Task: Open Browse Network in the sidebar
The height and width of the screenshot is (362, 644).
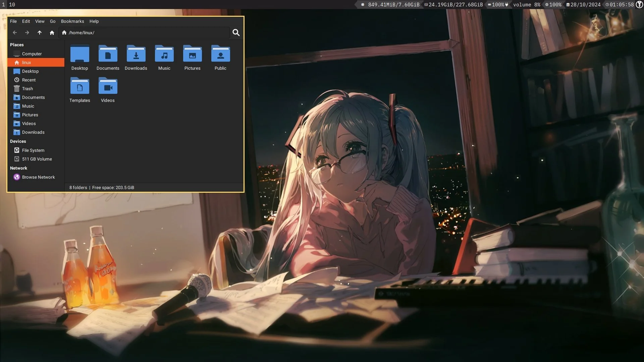Action: [36, 177]
